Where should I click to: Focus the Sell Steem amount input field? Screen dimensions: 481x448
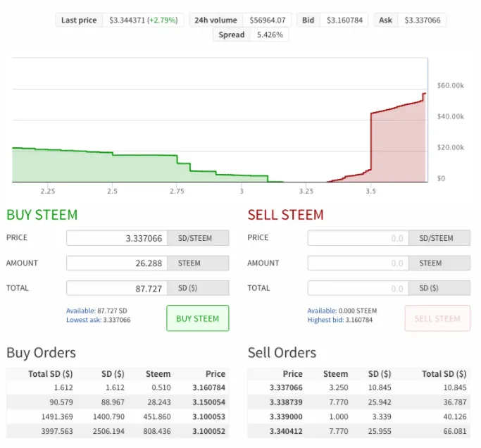358,263
